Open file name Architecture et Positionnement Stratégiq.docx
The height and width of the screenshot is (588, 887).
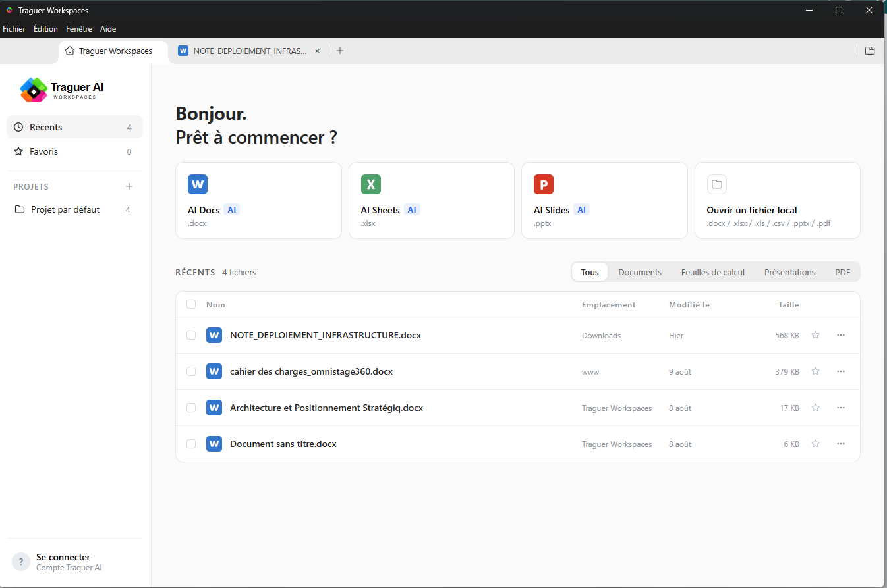(x=326, y=408)
